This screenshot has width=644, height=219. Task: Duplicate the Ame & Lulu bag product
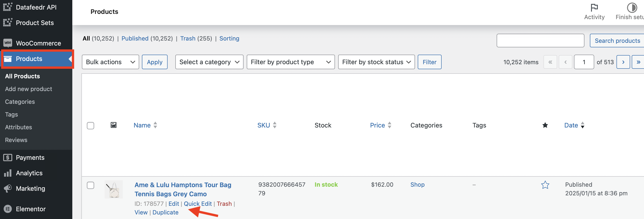coord(165,212)
